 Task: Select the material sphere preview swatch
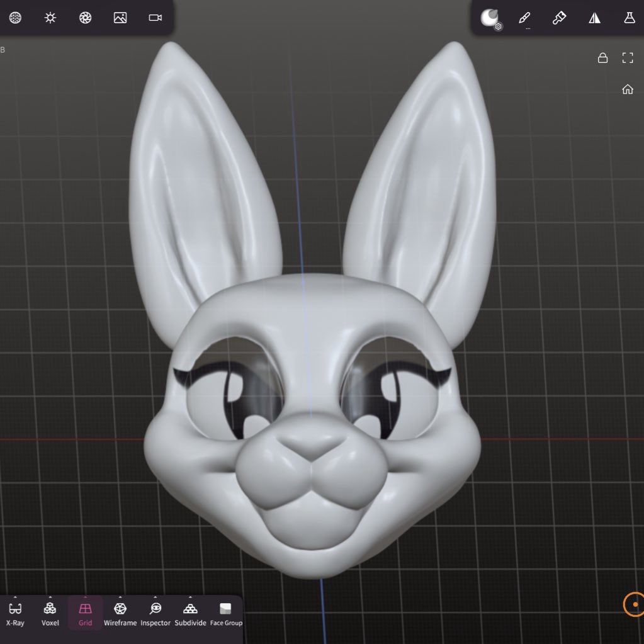click(x=489, y=18)
